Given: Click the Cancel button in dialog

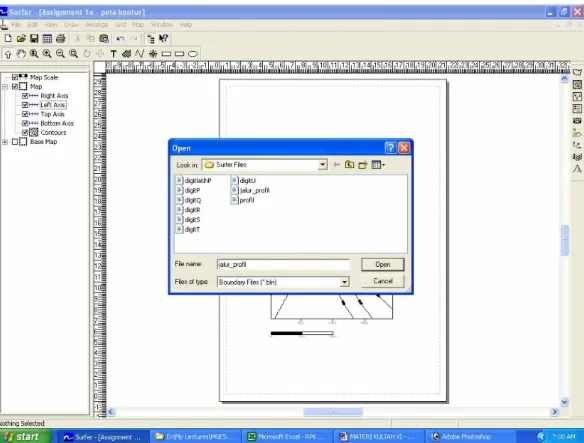Looking at the screenshot, I should [x=383, y=281].
